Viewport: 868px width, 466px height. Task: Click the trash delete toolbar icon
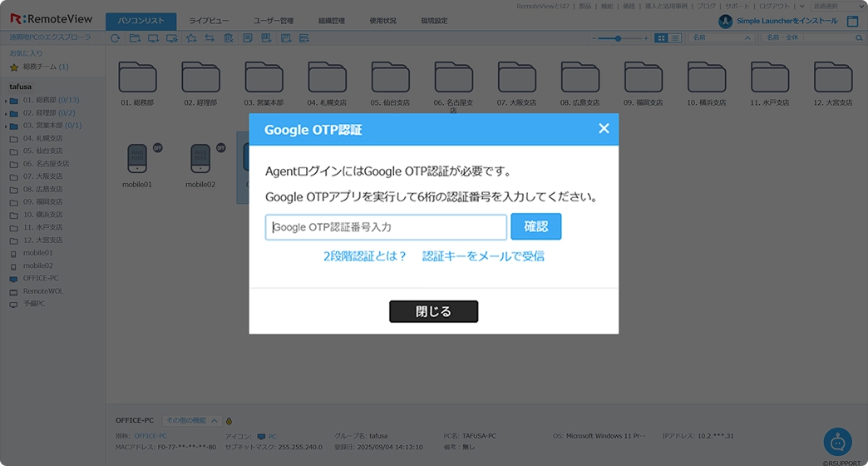[228, 38]
